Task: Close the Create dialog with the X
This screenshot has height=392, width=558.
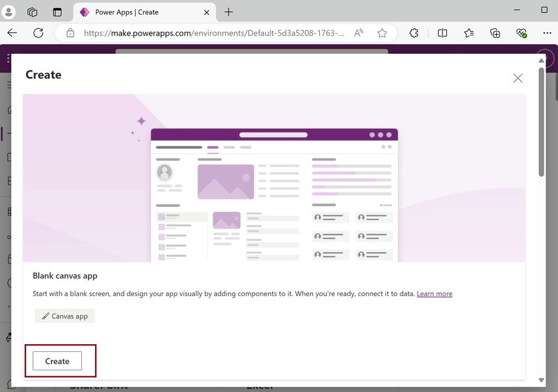Action: (x=518, y=78)
